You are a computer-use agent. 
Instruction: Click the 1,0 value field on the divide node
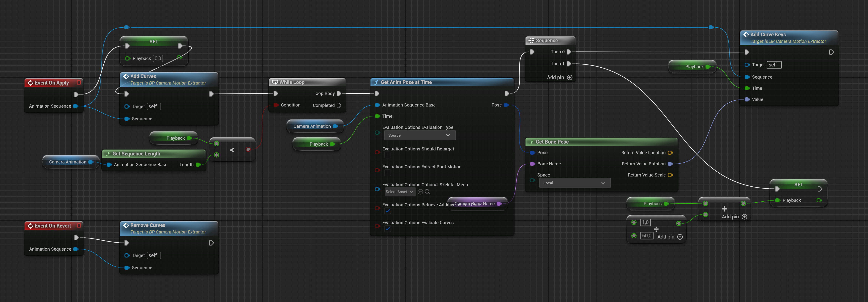point(645,222)
